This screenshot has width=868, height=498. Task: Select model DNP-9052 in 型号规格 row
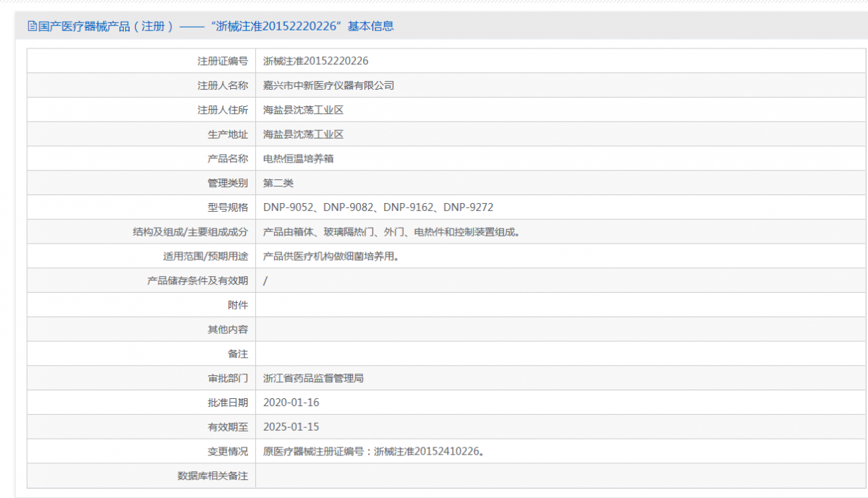[286, 207]
